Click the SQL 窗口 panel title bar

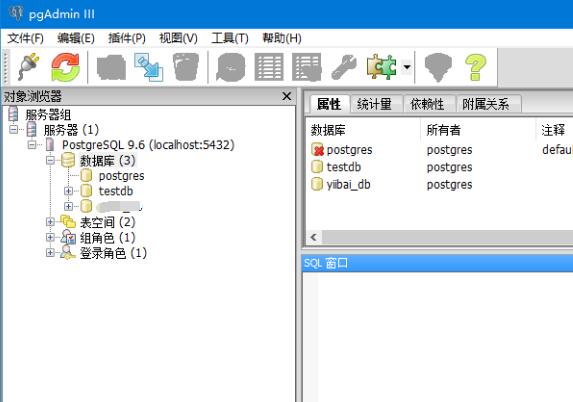click(x=438, y=263)
